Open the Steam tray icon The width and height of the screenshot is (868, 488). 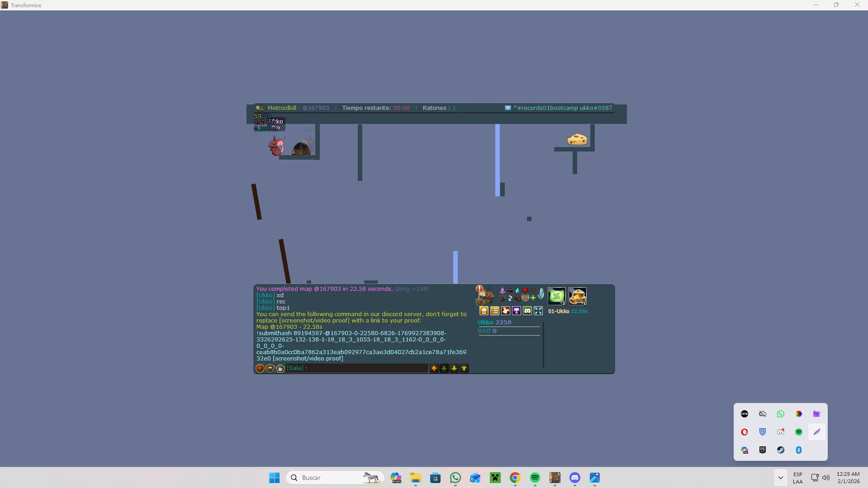coord(781,450)
